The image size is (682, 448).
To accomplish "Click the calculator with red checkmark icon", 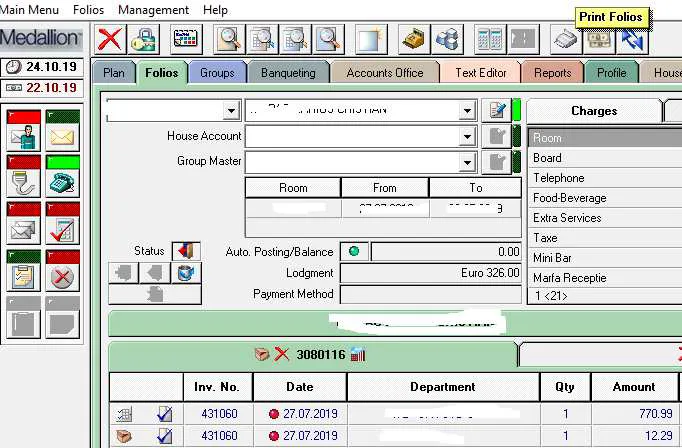I will point(63,223).
